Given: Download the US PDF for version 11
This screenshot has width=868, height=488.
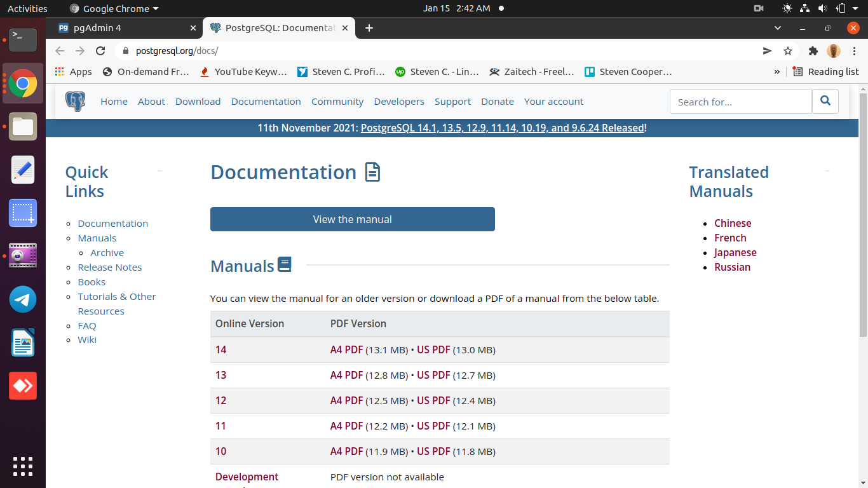Looking at the screenshot, I should pos(433,426).
